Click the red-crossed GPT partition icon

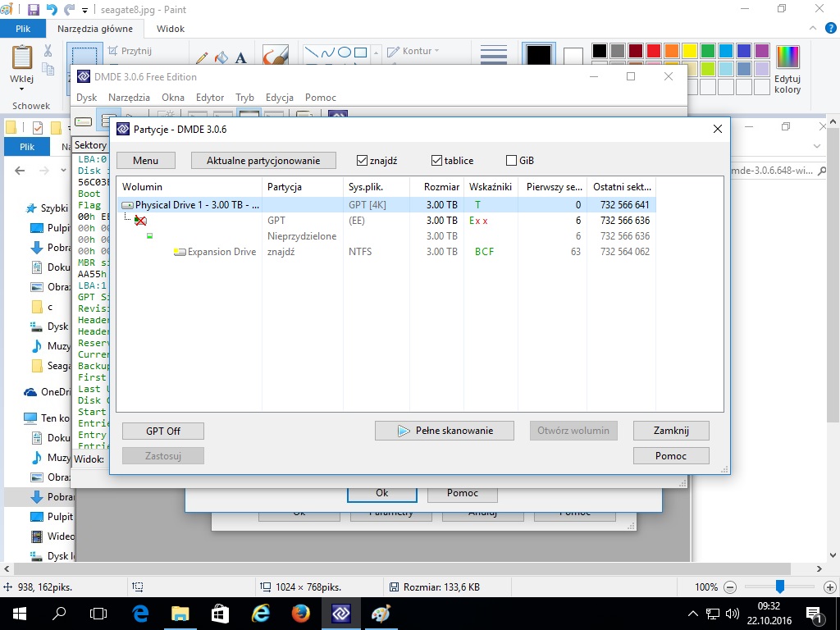pyautogui.click(x=140, y=220)
